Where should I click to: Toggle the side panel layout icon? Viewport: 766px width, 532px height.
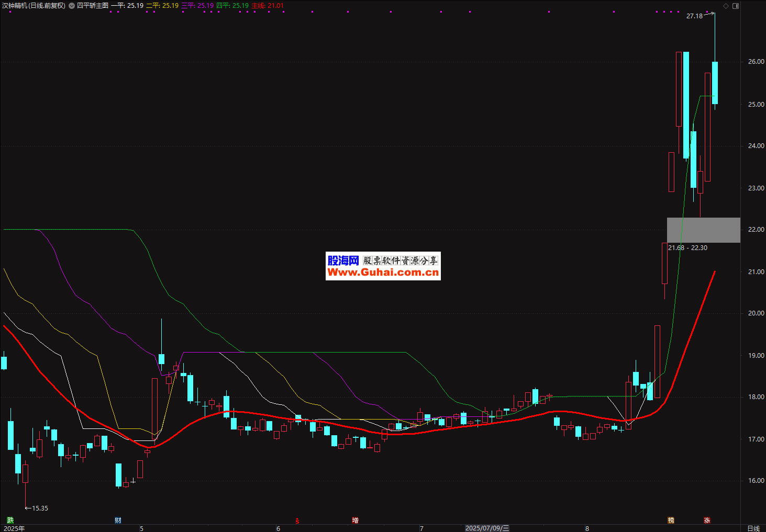click(736, 6)
